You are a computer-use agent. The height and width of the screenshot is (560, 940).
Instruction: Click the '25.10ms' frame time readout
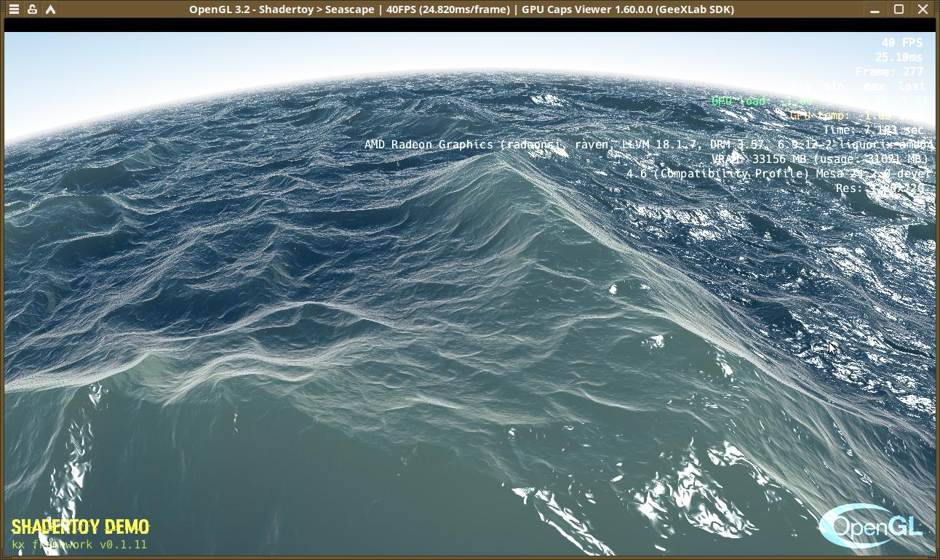899,57
